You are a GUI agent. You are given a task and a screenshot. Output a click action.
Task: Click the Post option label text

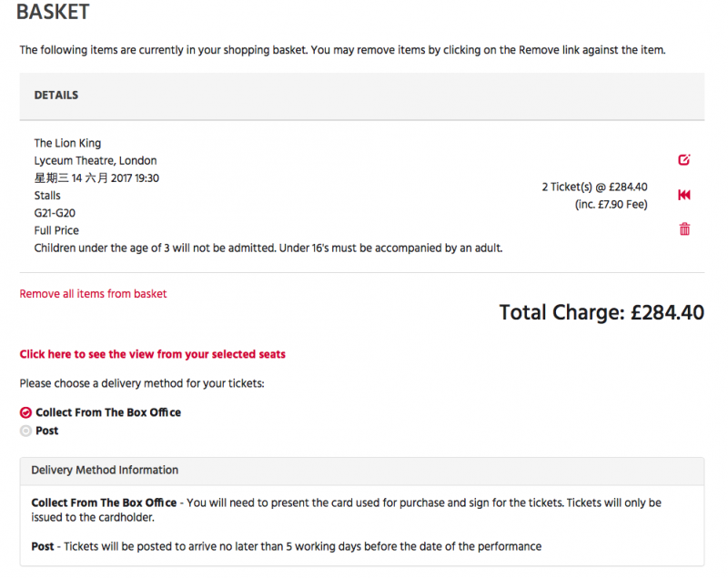(x=47, y=431)
